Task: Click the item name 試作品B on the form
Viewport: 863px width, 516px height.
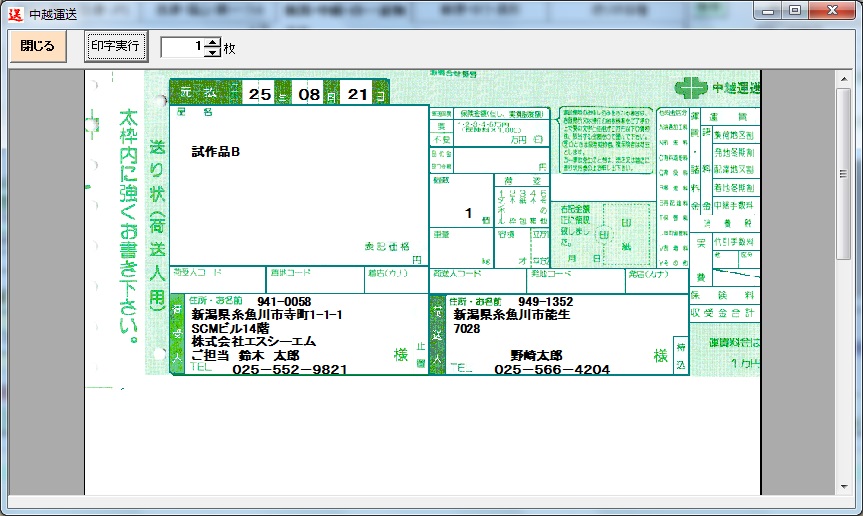Action: point(216,152)
